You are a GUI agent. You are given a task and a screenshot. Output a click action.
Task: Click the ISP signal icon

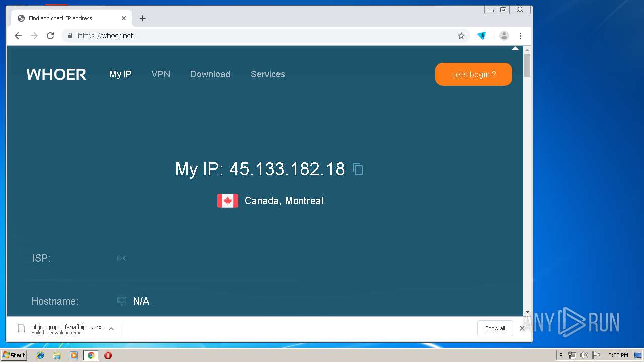[x=122, y=258]
